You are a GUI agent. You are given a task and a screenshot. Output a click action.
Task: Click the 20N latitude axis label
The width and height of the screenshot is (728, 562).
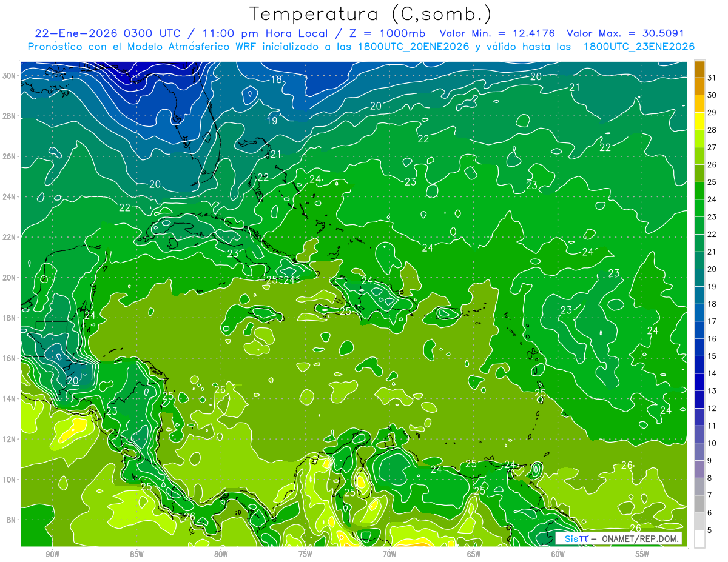click(x=10, y=278)
